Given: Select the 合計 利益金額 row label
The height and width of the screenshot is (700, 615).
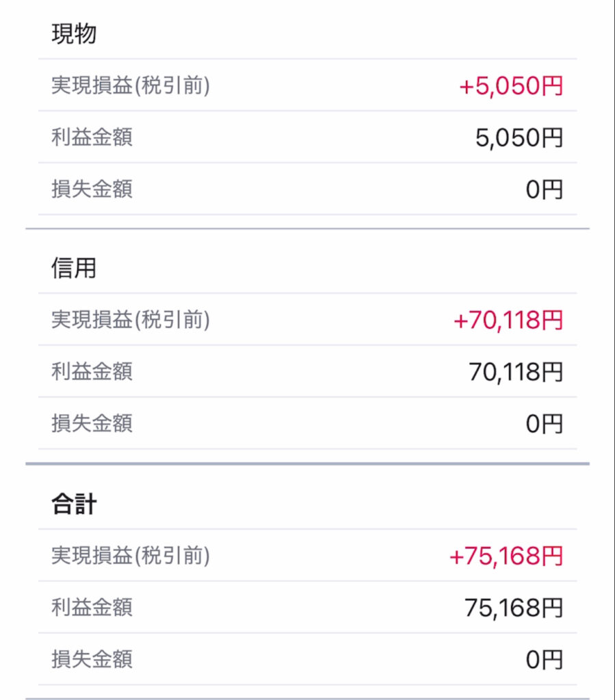Looking at the screenshot, I should pos(92,607).
